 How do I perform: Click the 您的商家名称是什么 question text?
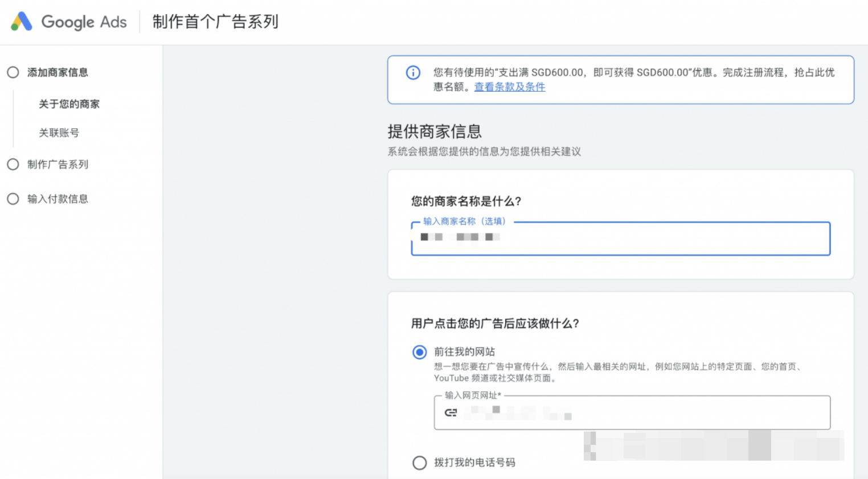point(466,201)
